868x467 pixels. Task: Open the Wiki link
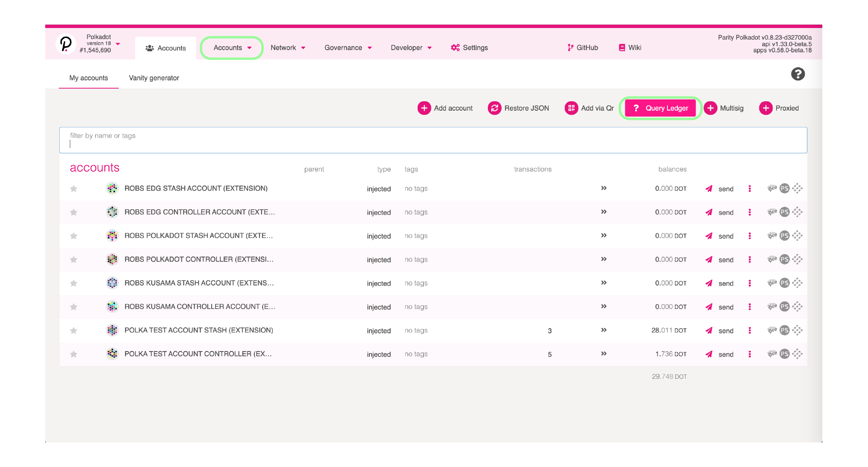(x=630, y=48)
